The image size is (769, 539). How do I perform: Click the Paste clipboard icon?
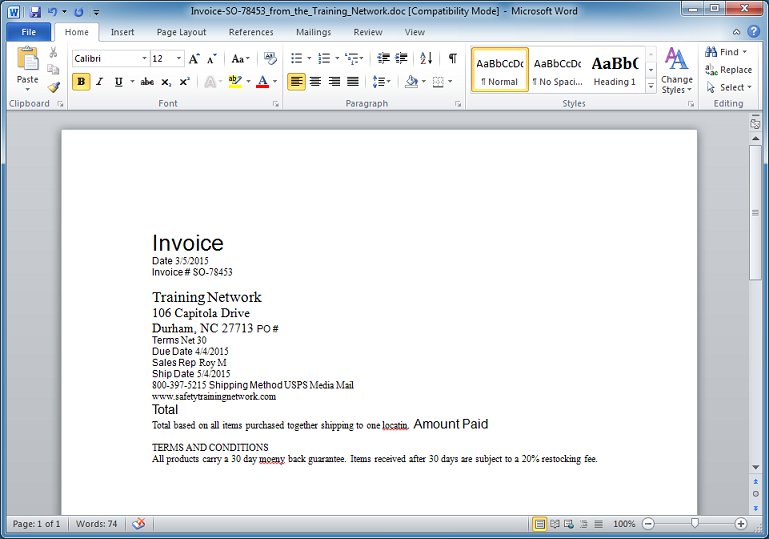point(28,60)
